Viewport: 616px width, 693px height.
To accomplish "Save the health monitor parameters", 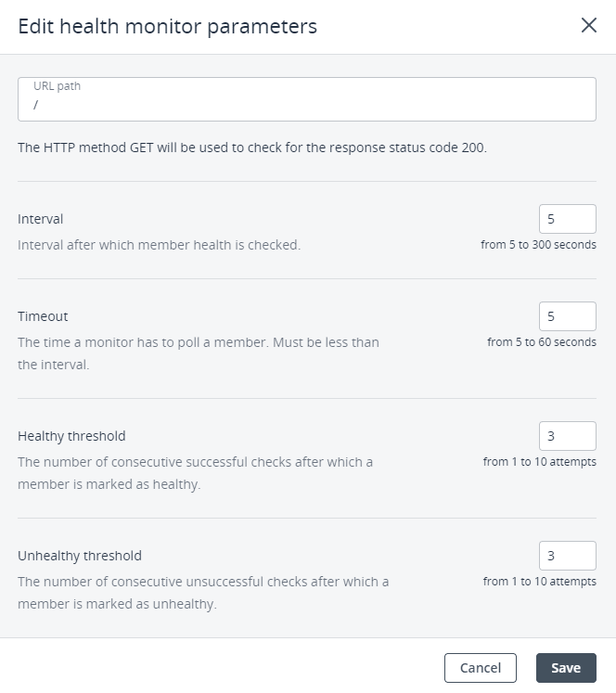I will (x=565, y=668).
